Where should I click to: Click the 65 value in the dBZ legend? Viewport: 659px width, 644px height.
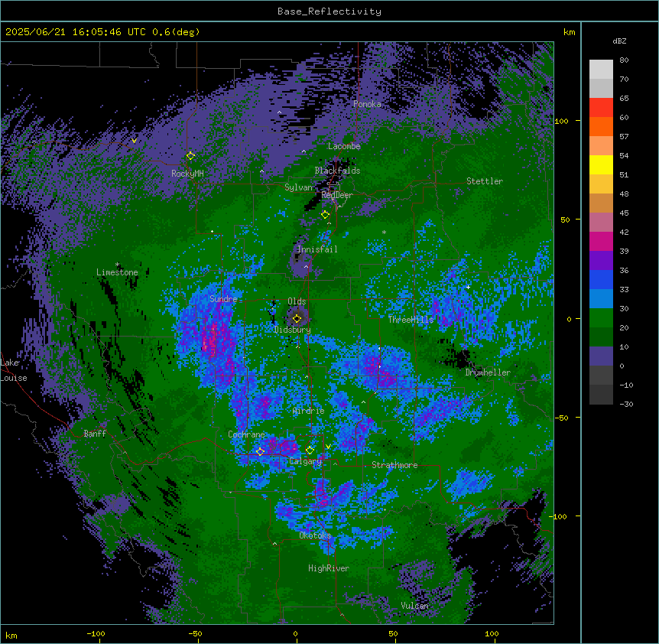point(624,98)
